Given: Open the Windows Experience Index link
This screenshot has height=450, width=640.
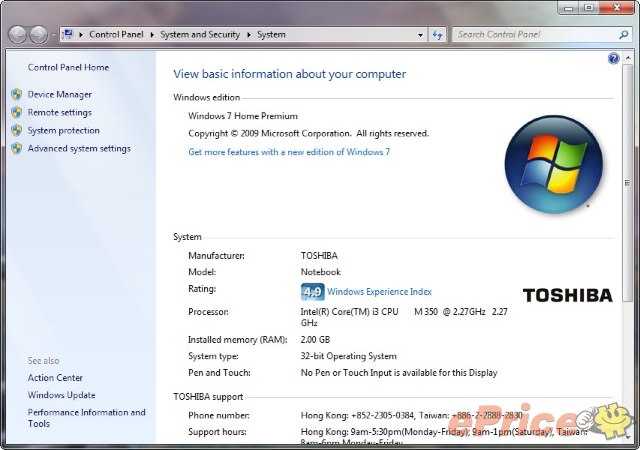Looking at the screenshot, I should [380, 292].
